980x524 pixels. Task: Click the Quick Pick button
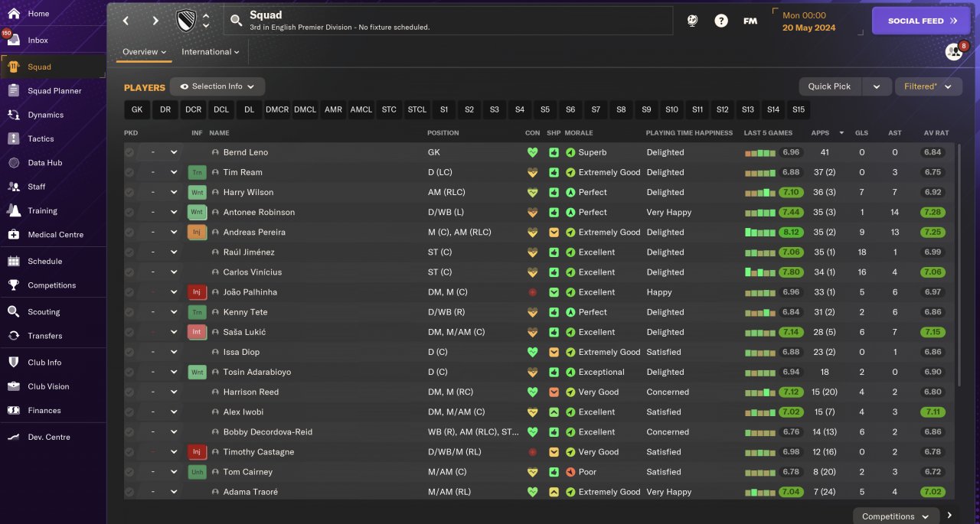[x=829, y=86]
